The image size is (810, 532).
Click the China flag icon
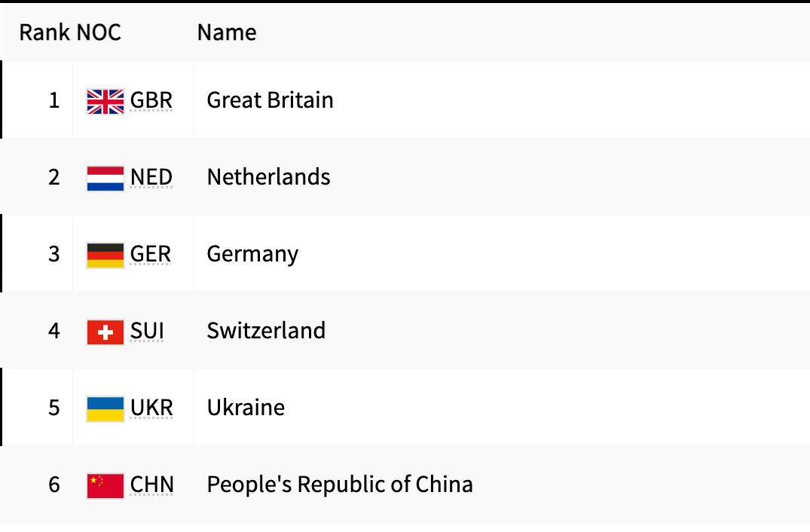pyautogui.click(x=105, y=486)
